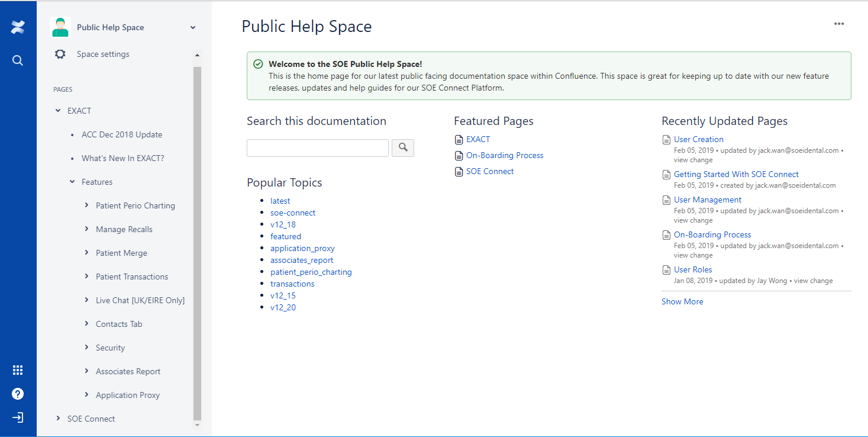This screenshot has width=868, height=437.
Task: Open the 'latest' popular topic link
Action: 280,201
